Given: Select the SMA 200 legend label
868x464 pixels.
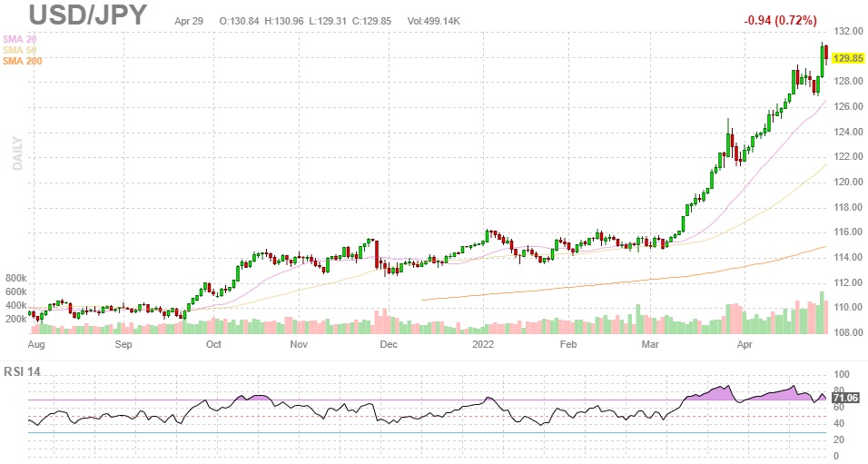Looking at the screenshot, I should (22, 61).
